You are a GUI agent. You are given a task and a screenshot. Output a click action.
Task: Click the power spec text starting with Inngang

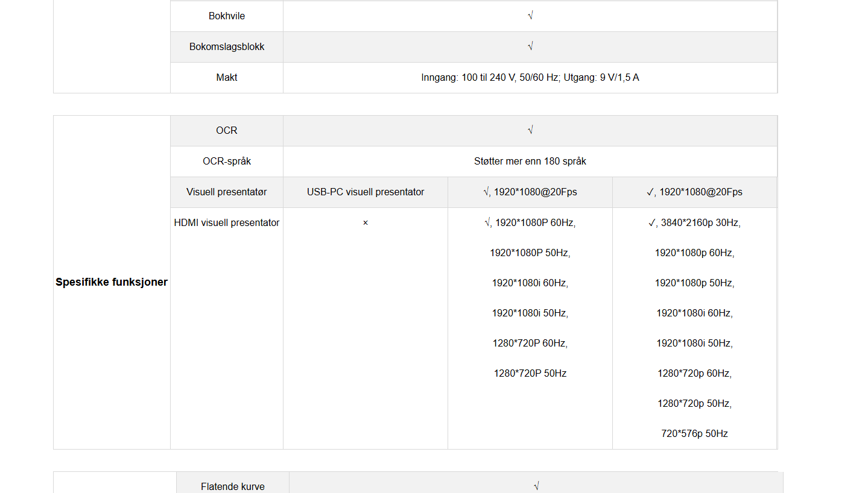click(x=530, y=78)
